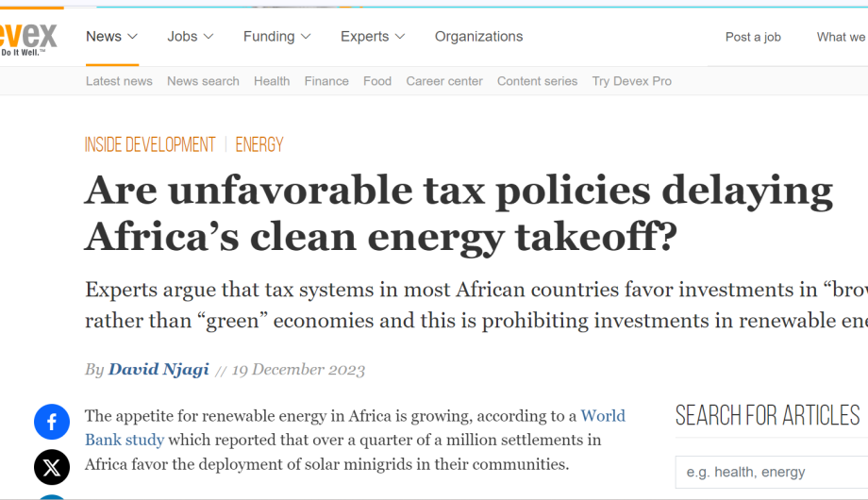The image size is (868, 500).
Task: Expand the Jobs dropdown menu
Action: [x=190, y=37]
